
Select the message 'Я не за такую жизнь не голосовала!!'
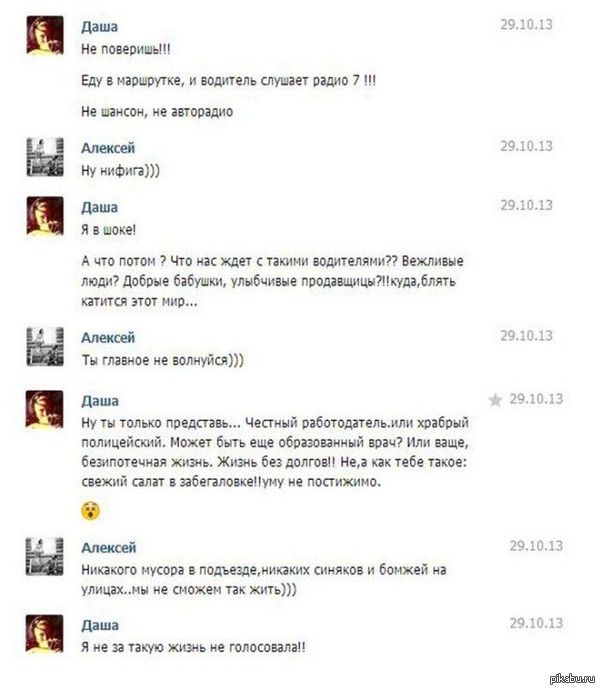click(x=193, y=647)
